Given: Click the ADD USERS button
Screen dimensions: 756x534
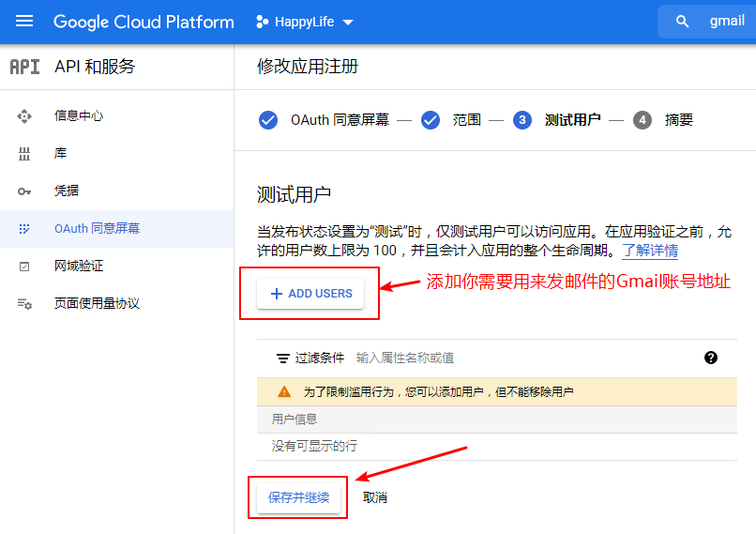Looking at the screenshot, I should click(x=310, y=294).
